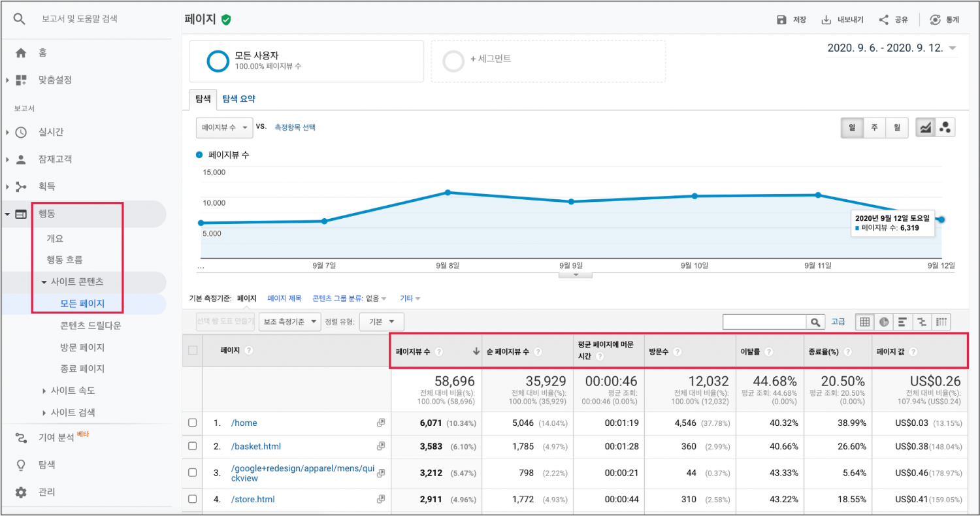The height and width of the screenshot is (516, 980).
Task: Click the 저장 save icon
Action: (x=781, y=20)
